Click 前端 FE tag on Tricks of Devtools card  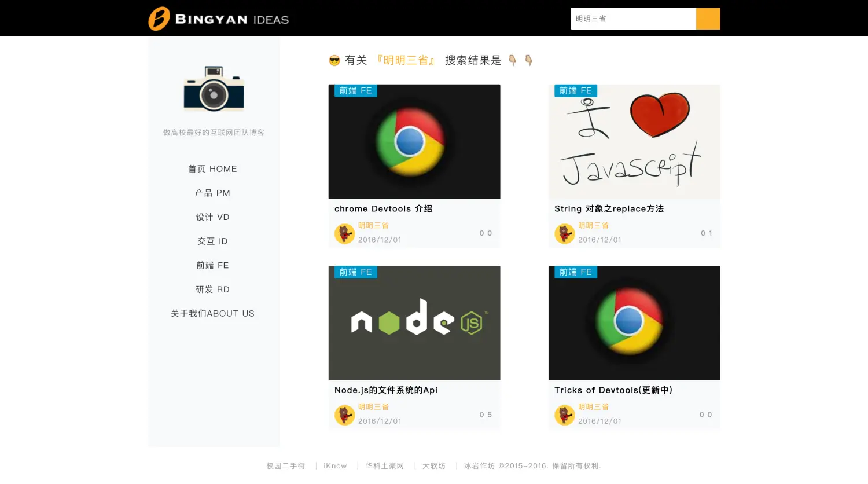tap(575, 272)
